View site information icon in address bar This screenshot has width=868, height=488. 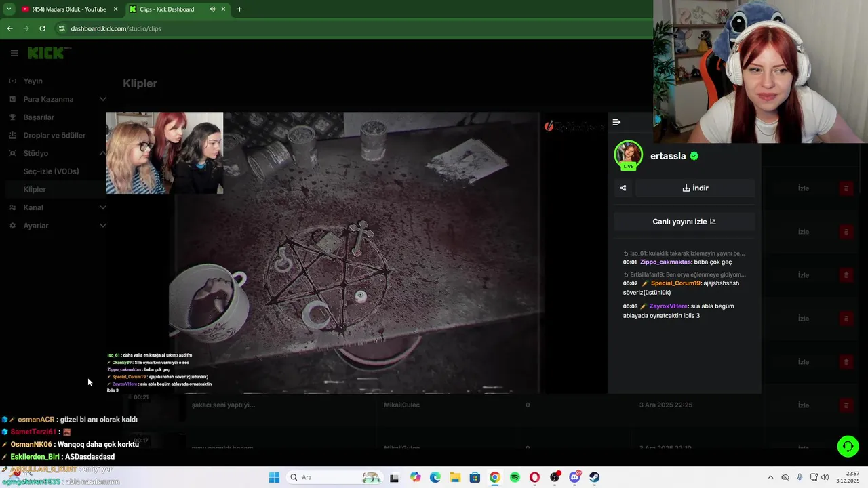coord(62,28)
